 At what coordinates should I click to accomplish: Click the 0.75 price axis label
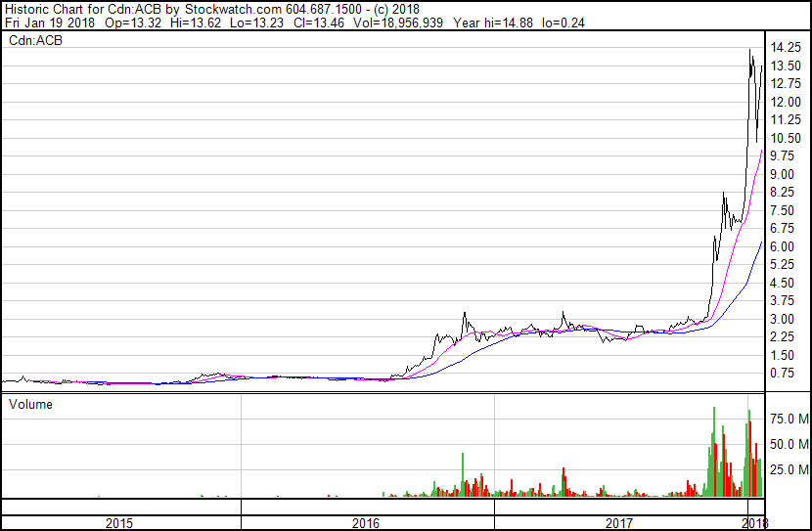click(782, 374)
